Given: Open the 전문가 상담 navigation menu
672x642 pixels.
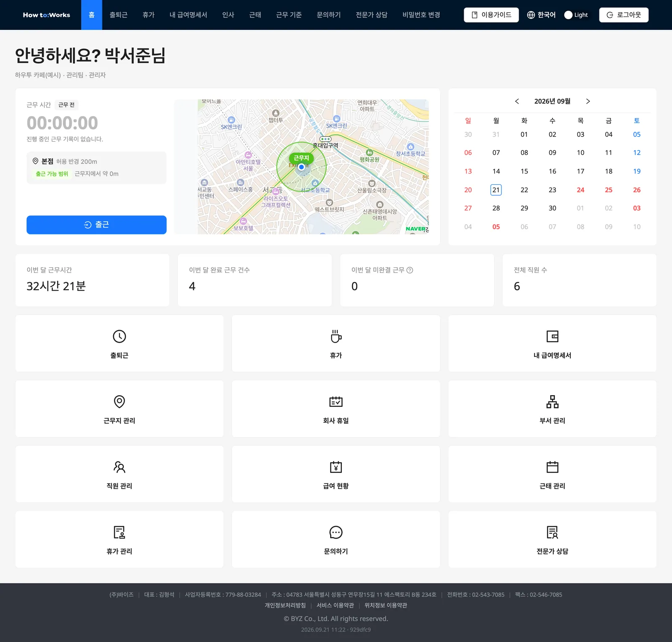Looking at the screenshot, I should tap(372, 15).
